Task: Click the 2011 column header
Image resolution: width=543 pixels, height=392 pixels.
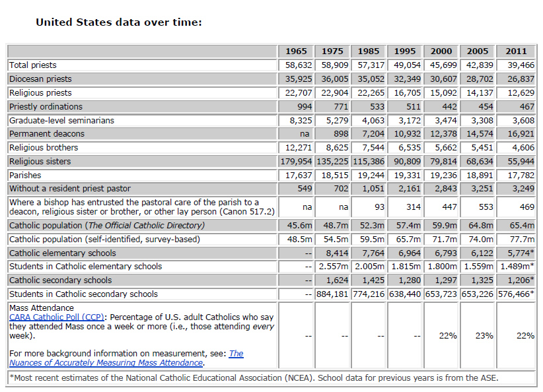Action: pos(516,51)
